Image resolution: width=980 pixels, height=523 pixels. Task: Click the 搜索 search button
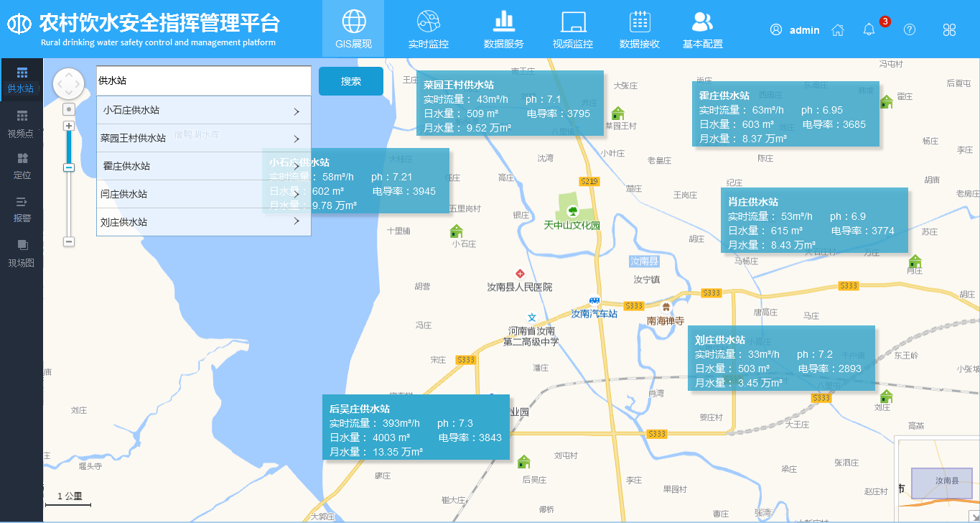pos(351,81)
